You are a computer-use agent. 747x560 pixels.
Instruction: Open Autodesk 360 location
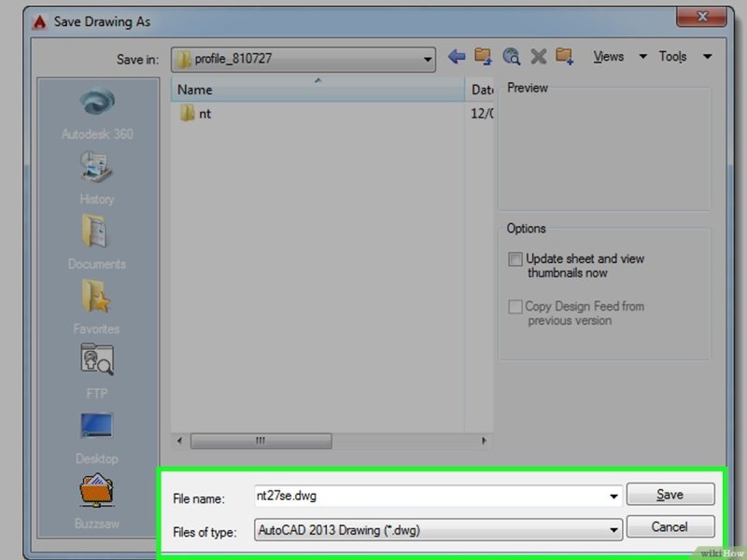tap(97, 113)
